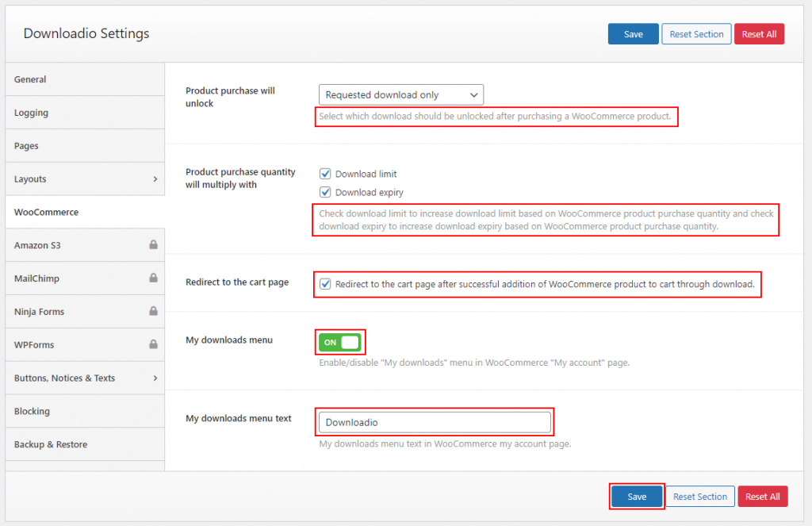The width and height of the screenshot is (812, 526).
Task: Select the WooCommerce settings tab
Action: point(85,212)
